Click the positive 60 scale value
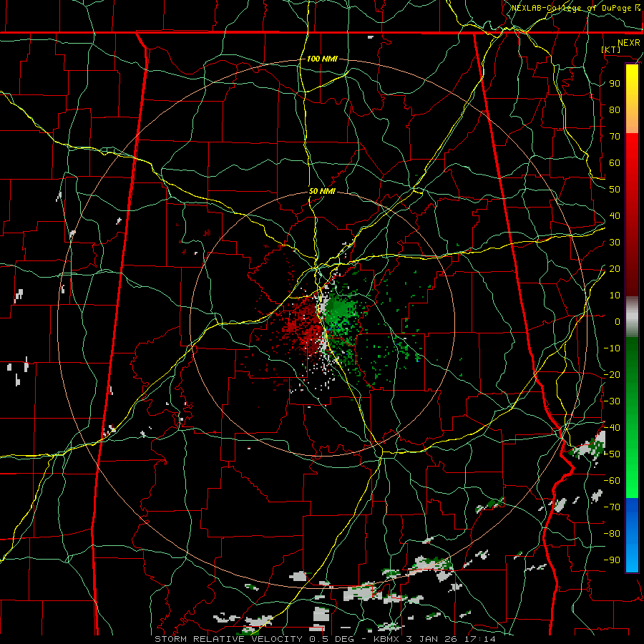Screen dimensions: 644x644 [x=615, y=162]
